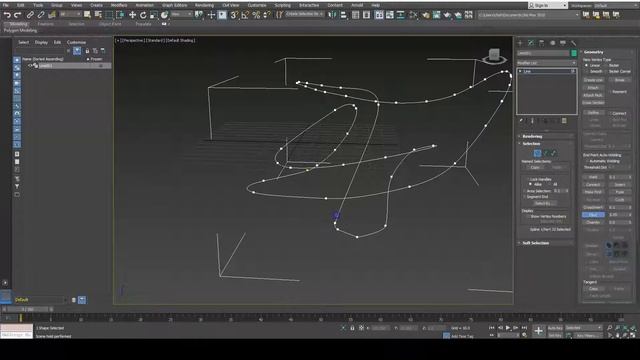Toggle the Percent Snap icon
This screenshot has height=360, width=640.
click(x=256, y=15)
